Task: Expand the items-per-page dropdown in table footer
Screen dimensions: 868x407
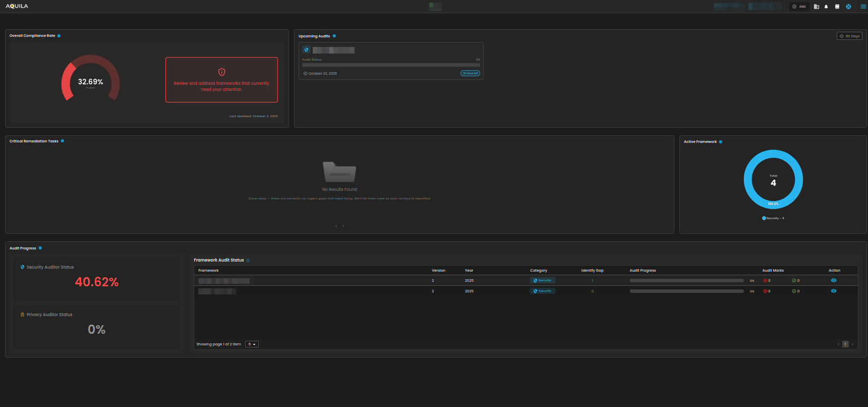Action: (252, 344)
